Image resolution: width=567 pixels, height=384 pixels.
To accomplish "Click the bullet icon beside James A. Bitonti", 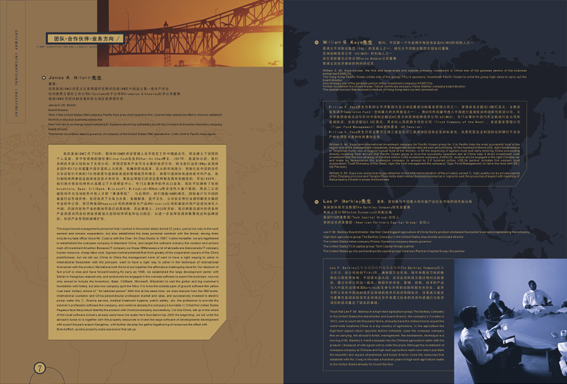I will tap(44, 78).
